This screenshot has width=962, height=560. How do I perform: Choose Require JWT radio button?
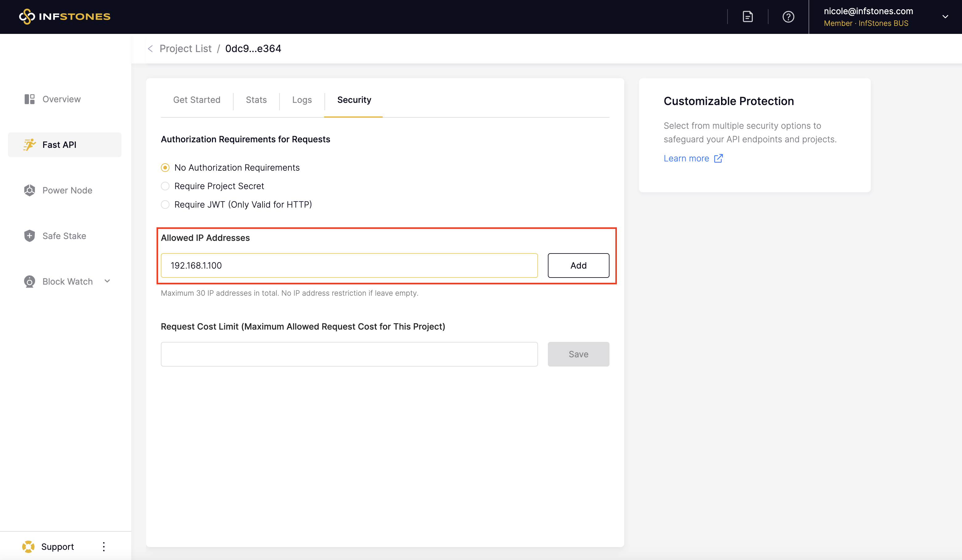click(x=165, y=205)
